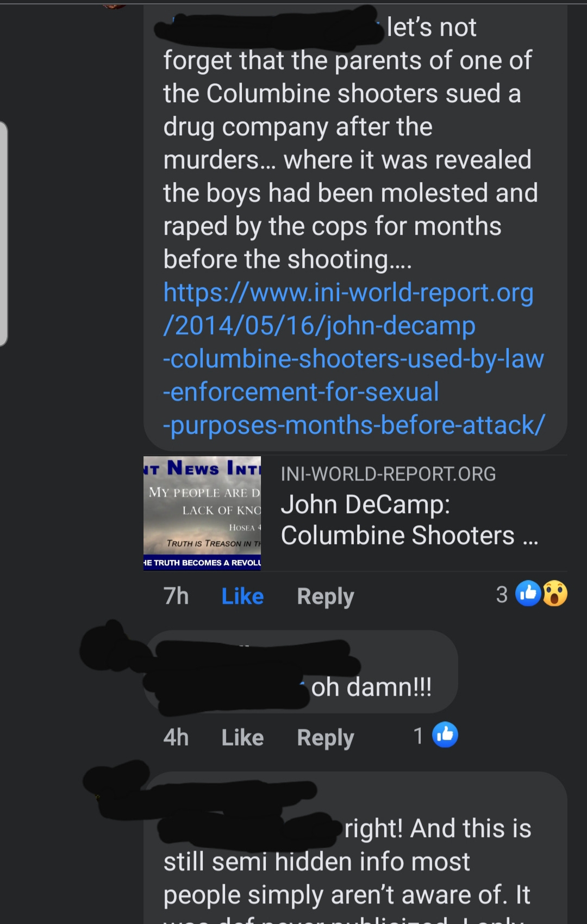The image size is (587, 924).
Task: Click thumbs-up icon beside 'oh damn!!!' reply
Action: (445, 735)
